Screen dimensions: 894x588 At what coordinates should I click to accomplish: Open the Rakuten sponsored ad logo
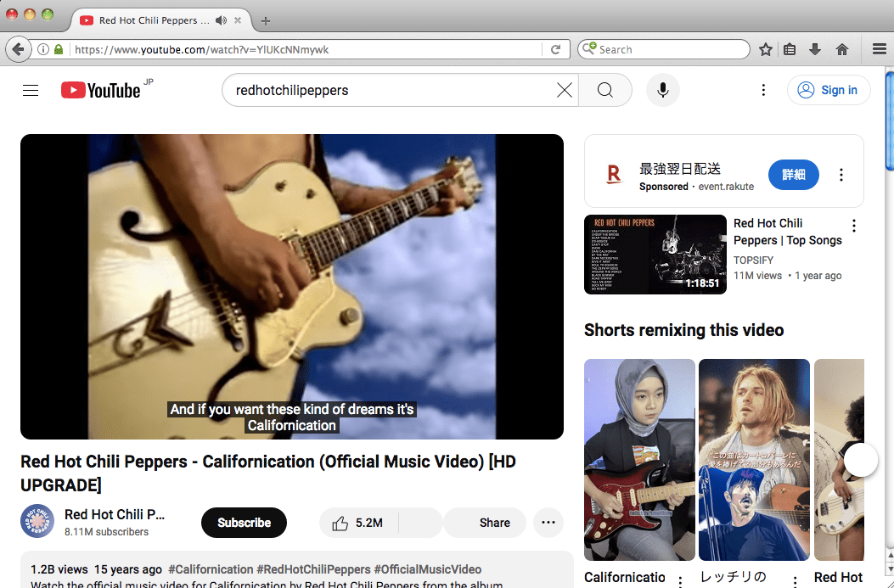[614, 174]
